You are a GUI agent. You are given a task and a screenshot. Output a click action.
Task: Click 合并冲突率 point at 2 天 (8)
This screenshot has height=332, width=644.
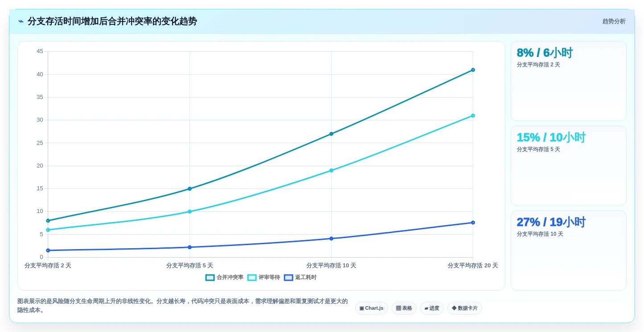click(48, 221)
